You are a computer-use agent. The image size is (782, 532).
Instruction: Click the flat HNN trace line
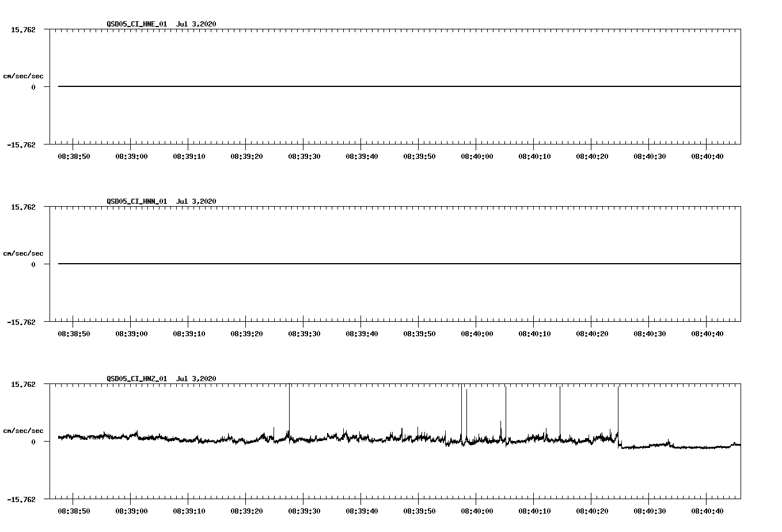[x=399, y=264]
